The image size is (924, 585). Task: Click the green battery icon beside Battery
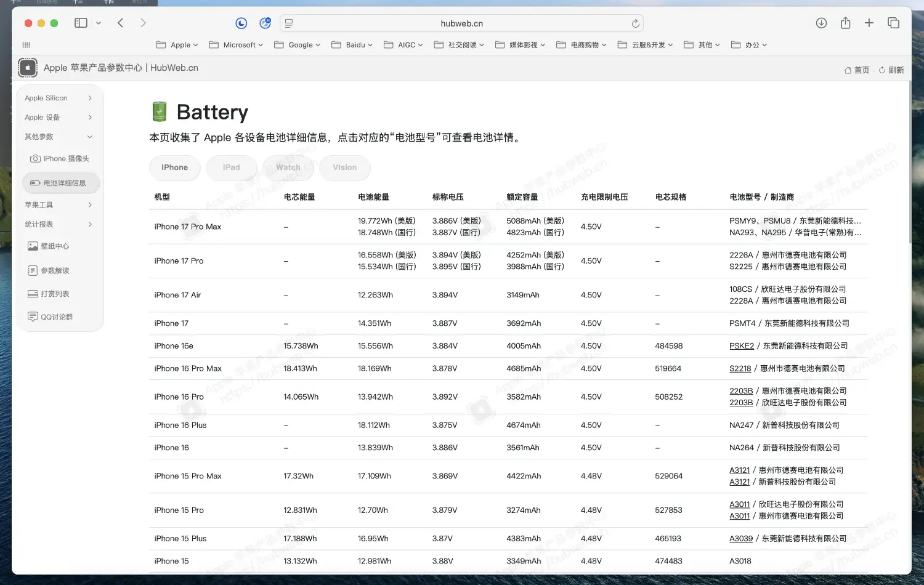pyautogui.click(x=160, y=111)
